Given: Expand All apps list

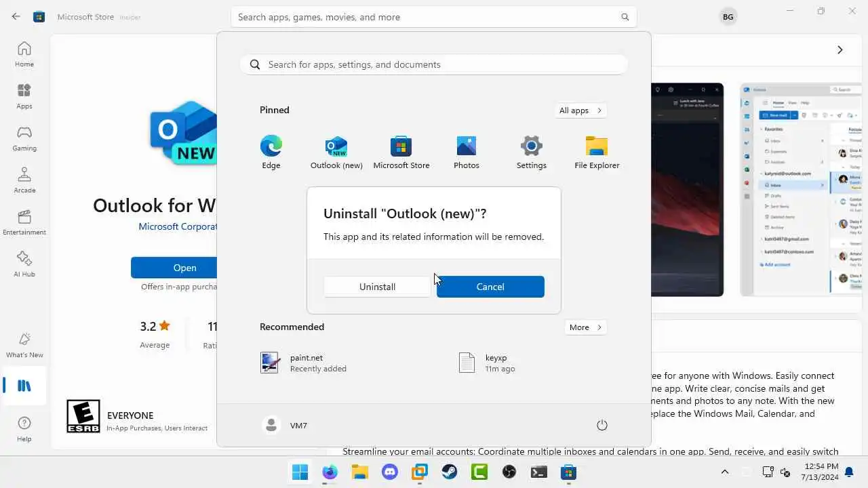Looking at the screenshot, I should click(580, 110).
